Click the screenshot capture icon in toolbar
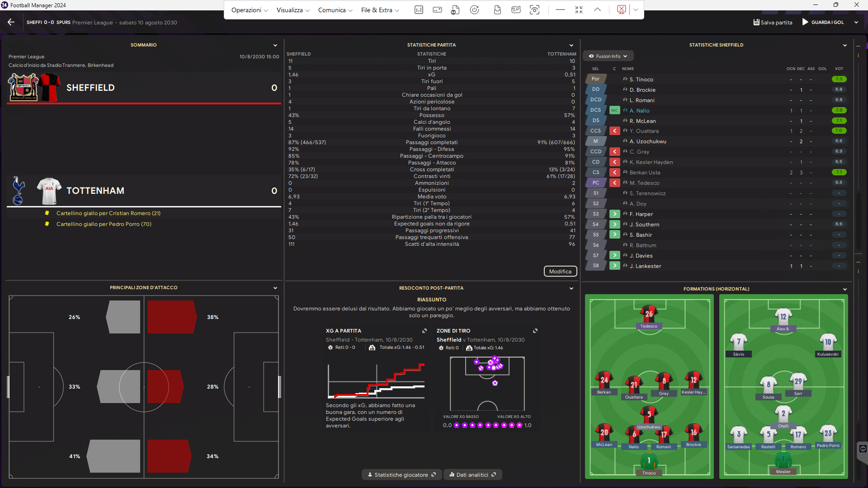868x488 pixels. tap(534, 10)
